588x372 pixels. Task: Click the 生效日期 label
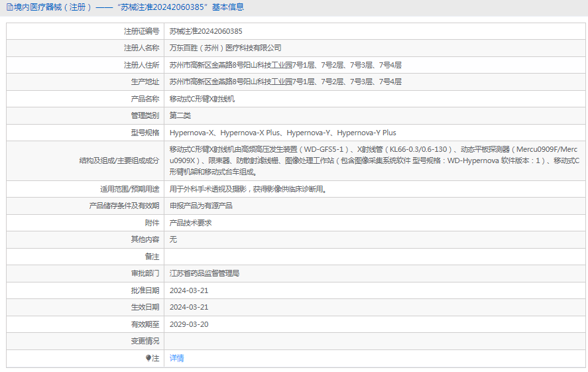coord(145,307)
